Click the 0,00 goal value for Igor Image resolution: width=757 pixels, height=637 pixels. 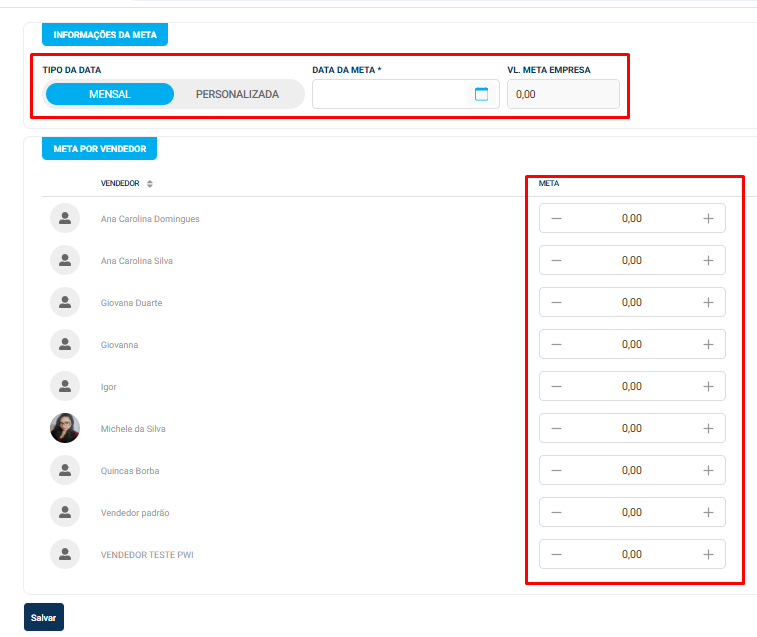(631, 386)
